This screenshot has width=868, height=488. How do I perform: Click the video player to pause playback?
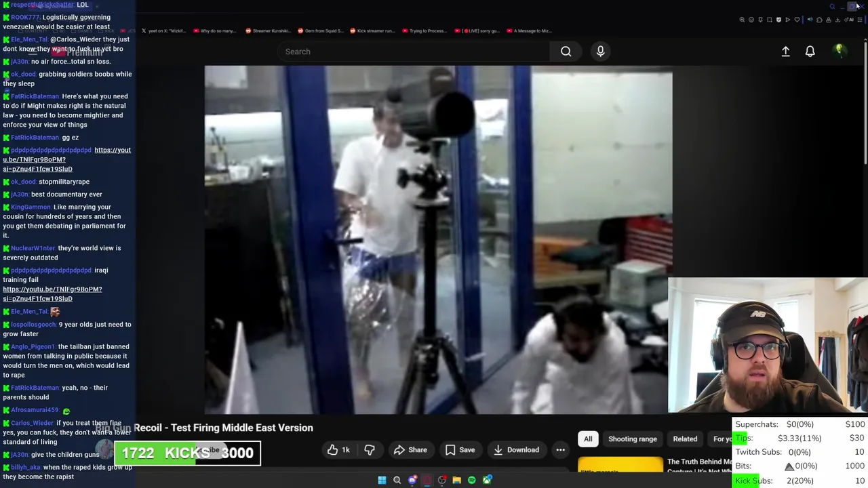[438, 240]
